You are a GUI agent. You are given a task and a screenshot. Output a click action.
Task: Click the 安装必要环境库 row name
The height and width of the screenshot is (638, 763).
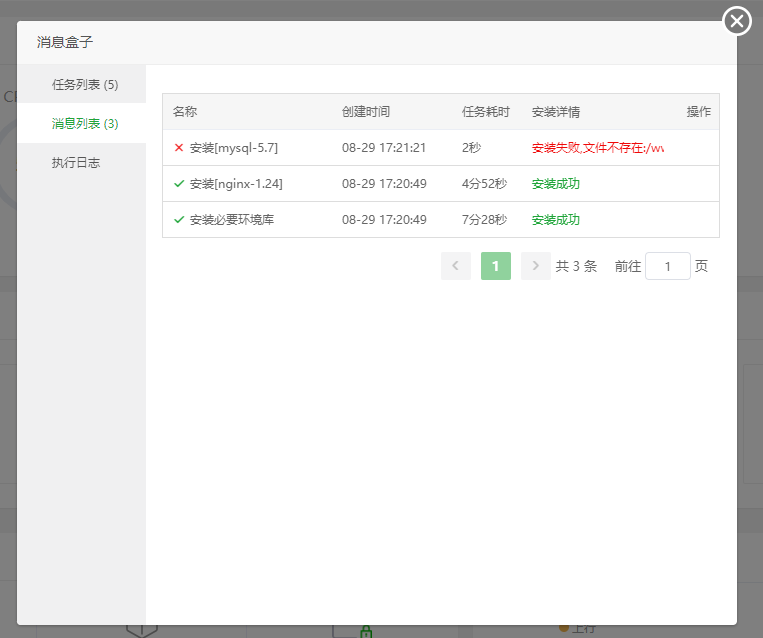coord(232,219)
